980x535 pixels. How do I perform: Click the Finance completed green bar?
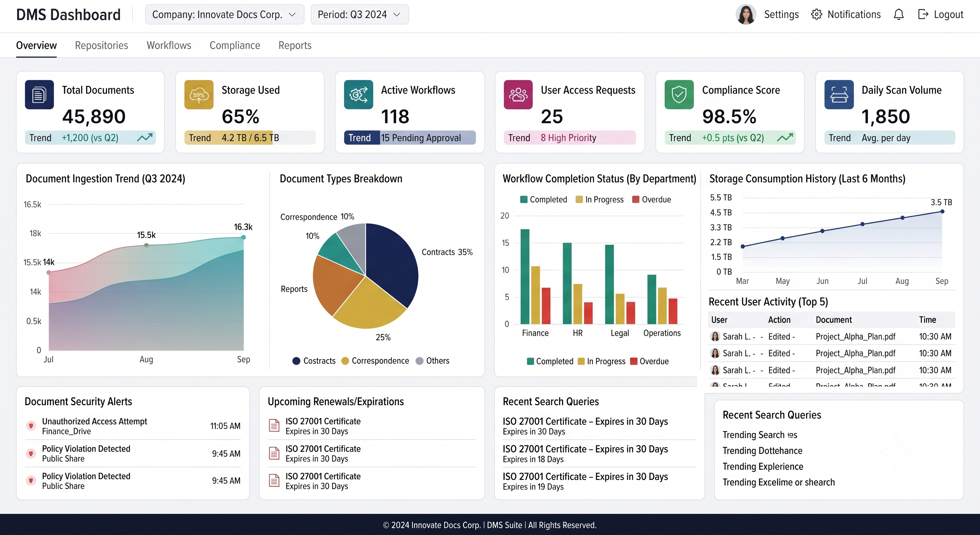(x=525, y=277)
